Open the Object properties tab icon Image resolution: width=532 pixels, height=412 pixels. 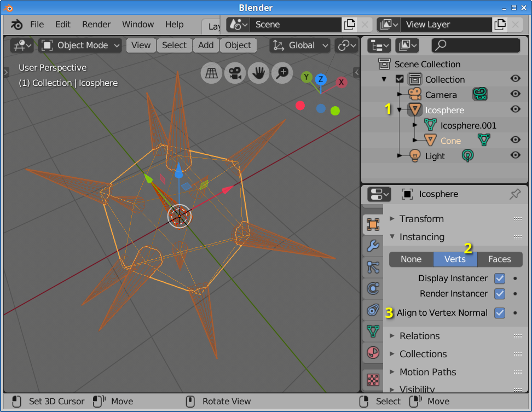click(x=373, y=224)
